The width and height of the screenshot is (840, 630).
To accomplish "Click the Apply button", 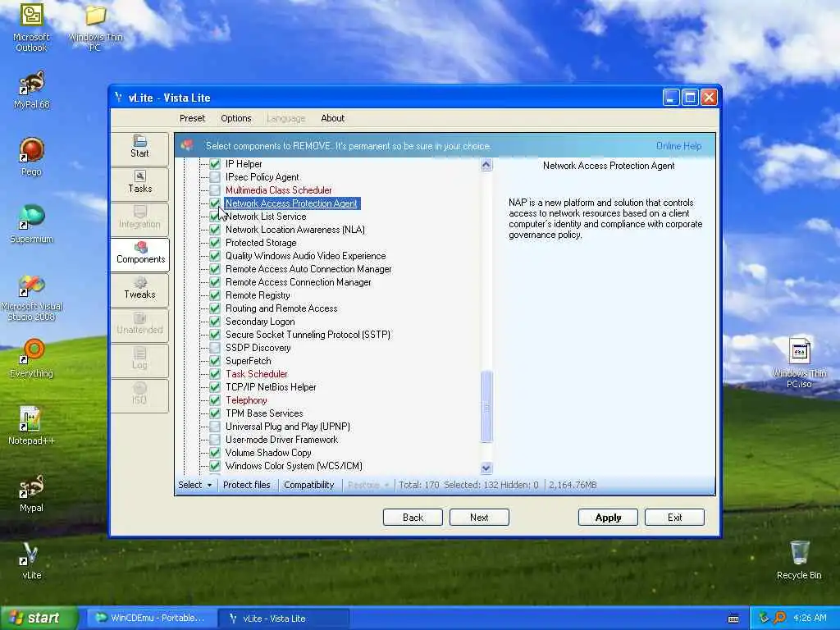I will pos(608,518).
